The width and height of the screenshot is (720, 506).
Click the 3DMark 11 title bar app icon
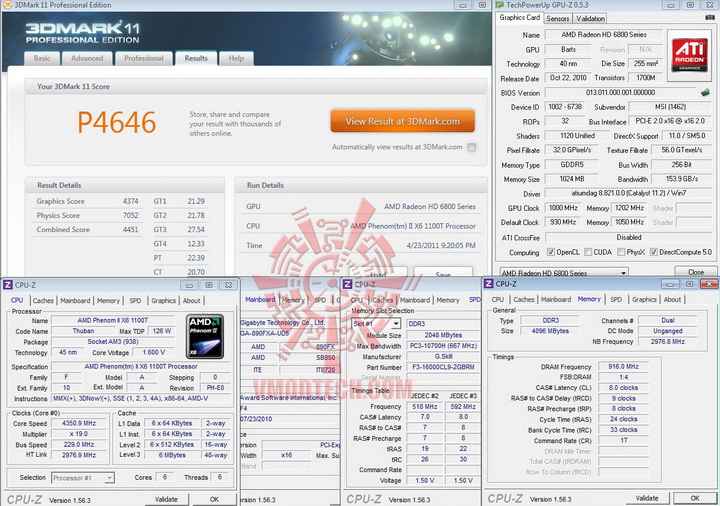pos(7,5)
